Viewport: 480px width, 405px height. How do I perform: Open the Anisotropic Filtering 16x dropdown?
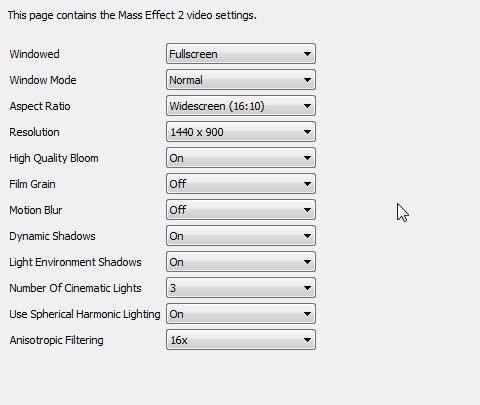coord(241,340)
